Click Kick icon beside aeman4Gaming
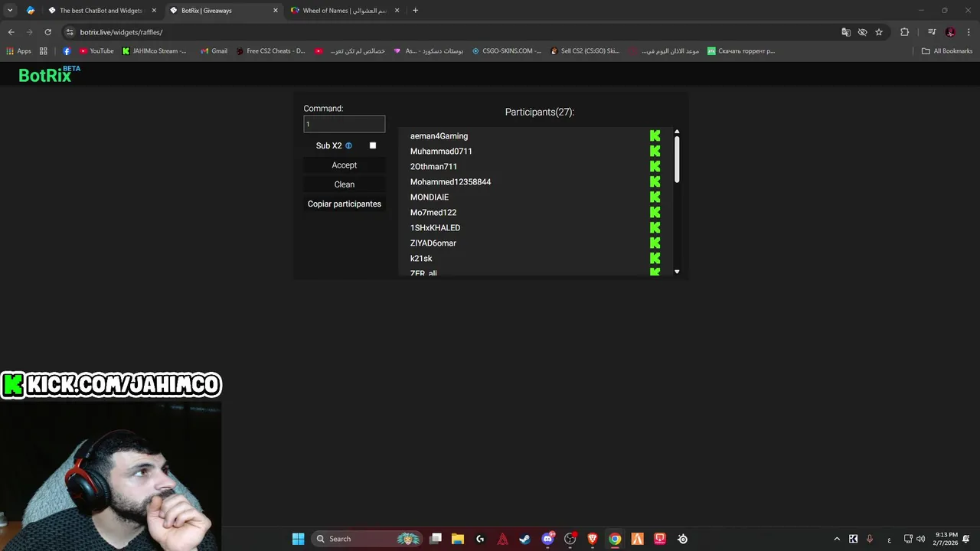This screenshot has height=551, width=980. [x=655, y=135]
